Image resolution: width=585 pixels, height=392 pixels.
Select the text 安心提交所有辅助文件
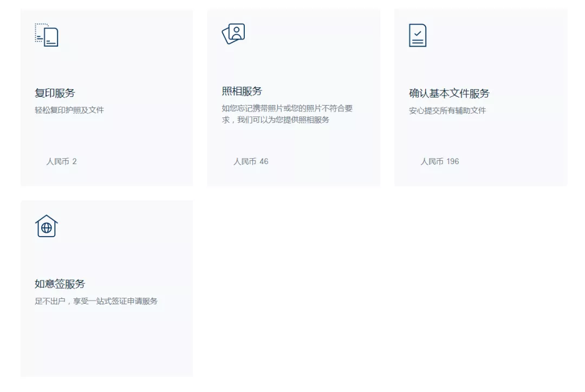click(447, 110)
